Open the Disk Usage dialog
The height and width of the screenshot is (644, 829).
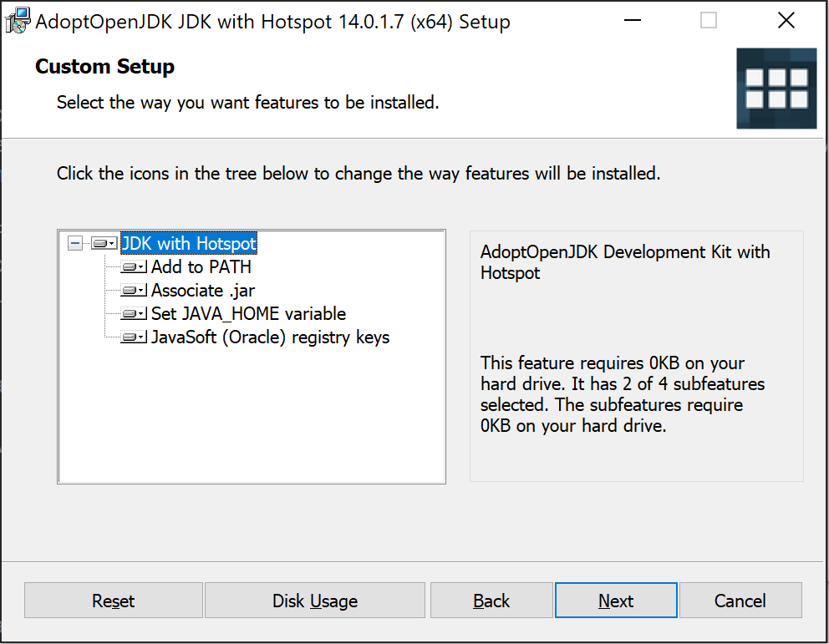click(314, 600)
